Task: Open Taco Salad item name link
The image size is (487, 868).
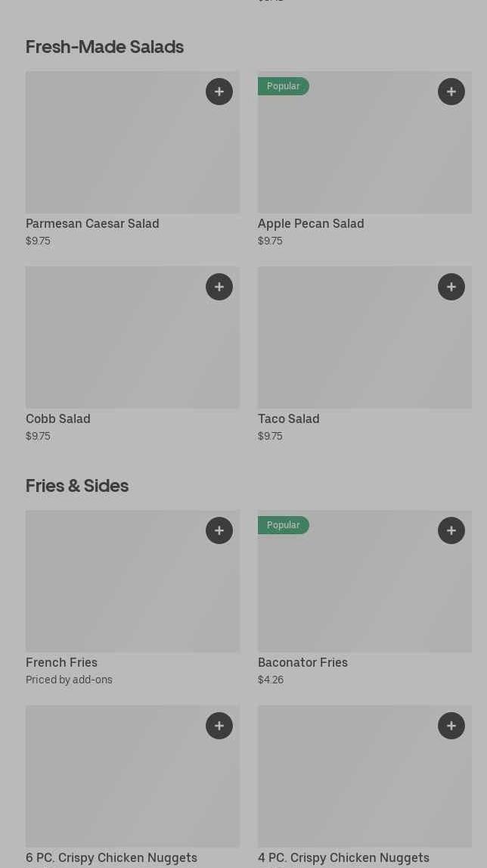Action: click(289, 418)
